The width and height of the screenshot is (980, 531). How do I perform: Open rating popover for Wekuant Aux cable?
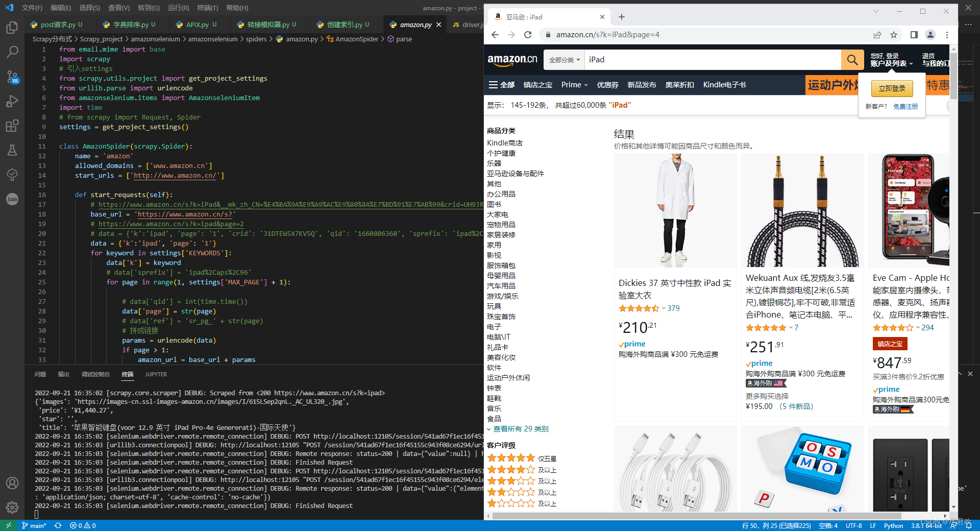(769, 328)
